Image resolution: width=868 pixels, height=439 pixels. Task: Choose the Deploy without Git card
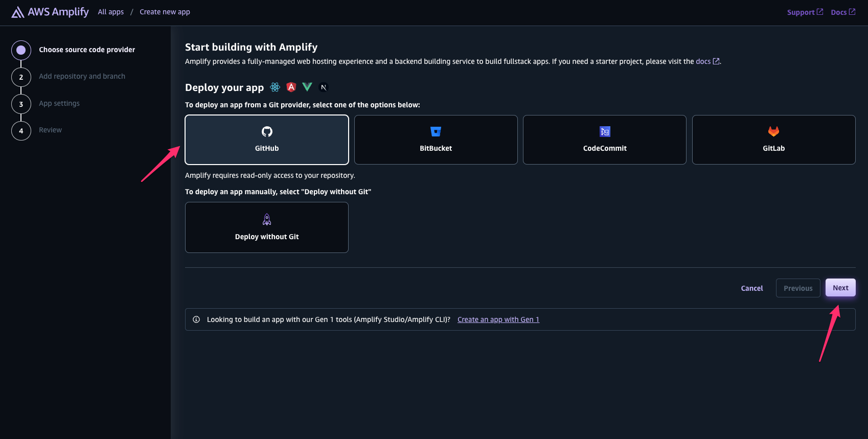pyautogui.click(x=267, y=227)
